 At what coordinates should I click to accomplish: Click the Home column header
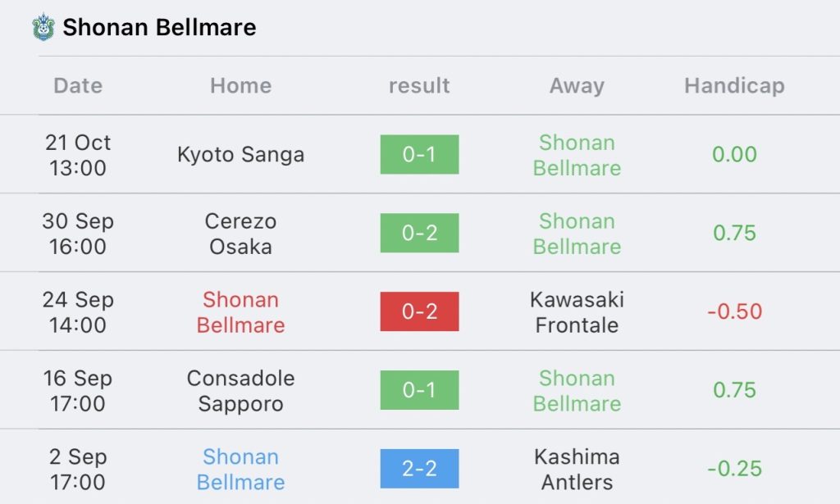coord(240,85)
